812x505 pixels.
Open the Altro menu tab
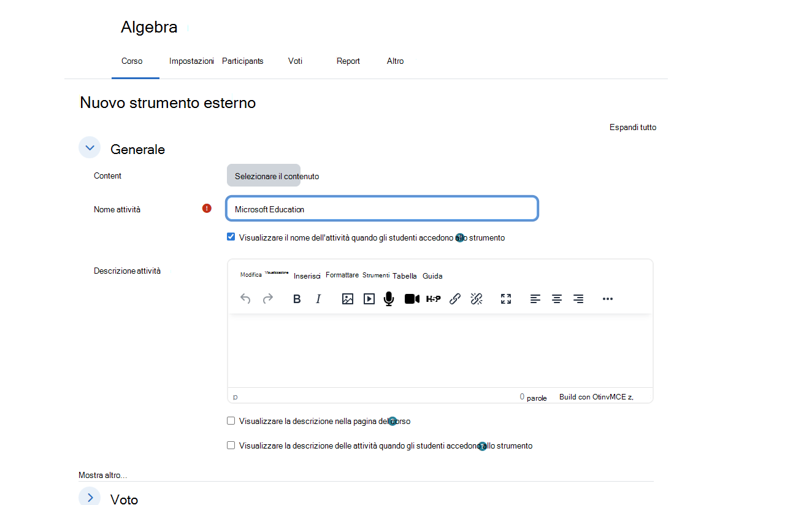point(396,61)
